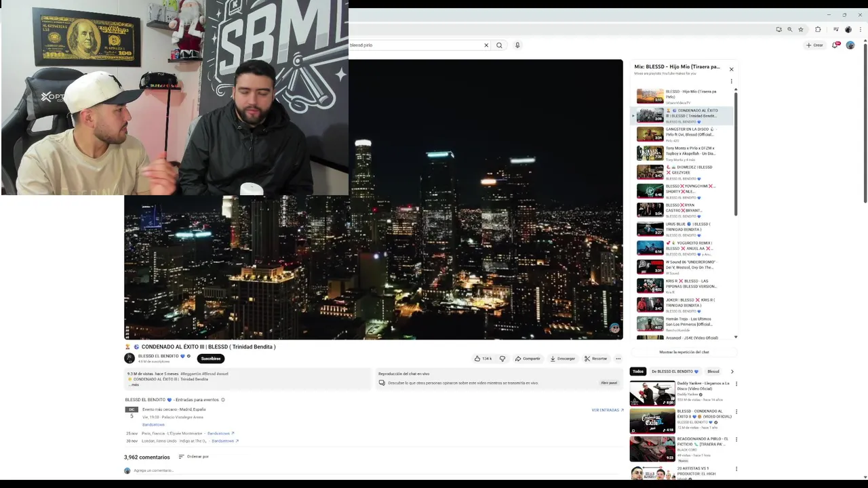Open the YouTube account avatar menu
This screenshot has height=488, width=868.
pyautogui.click(x=850, y=45)
